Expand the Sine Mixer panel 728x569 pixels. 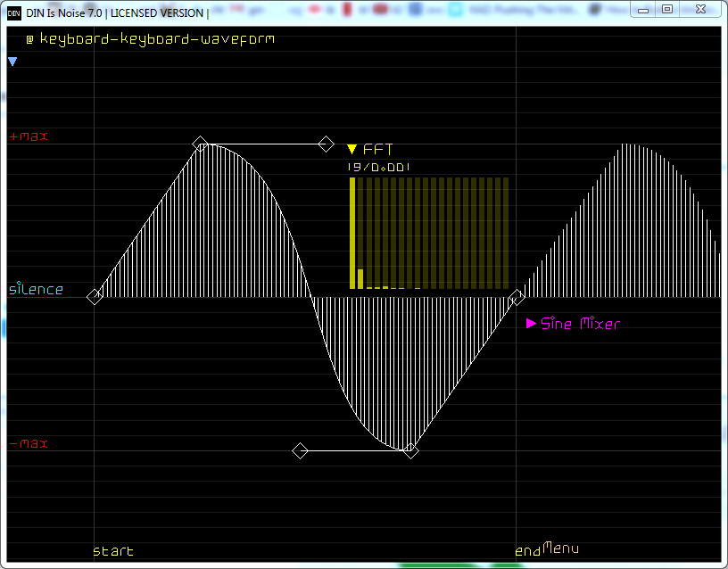point(532,324)
